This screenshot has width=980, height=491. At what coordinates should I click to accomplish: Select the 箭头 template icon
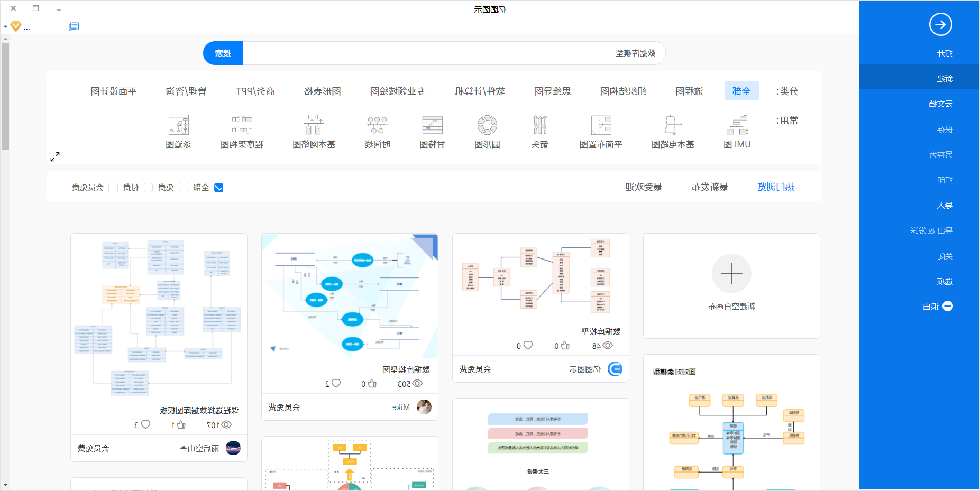coord(539,125)
